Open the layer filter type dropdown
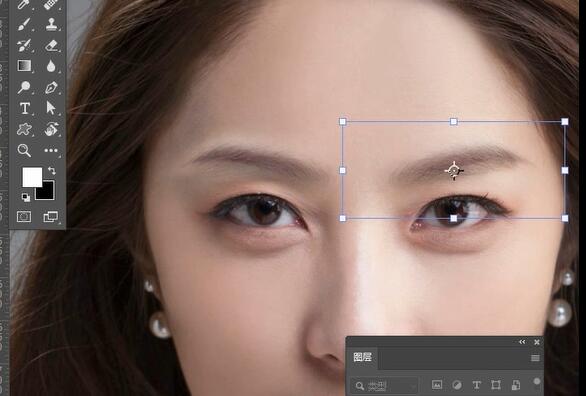 (x=385, y=386)
